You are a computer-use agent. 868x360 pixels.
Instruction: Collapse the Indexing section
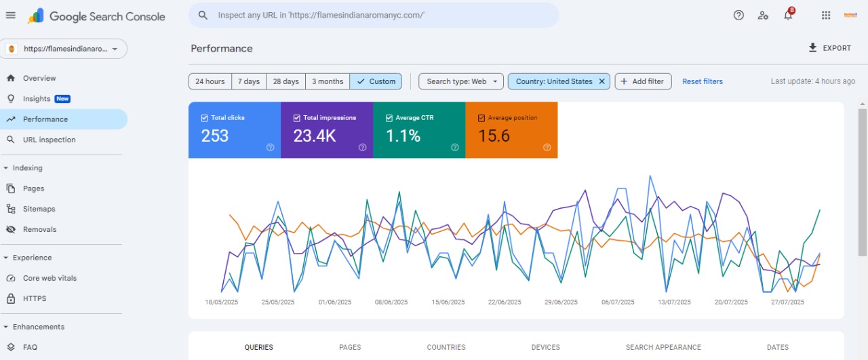[x=6, y=168]
